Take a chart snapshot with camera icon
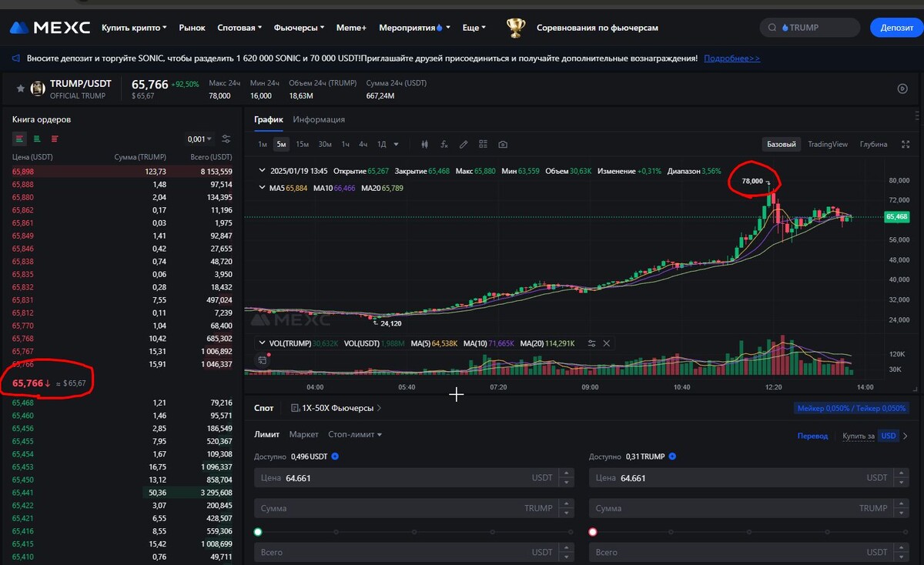 tap(503, 144)
